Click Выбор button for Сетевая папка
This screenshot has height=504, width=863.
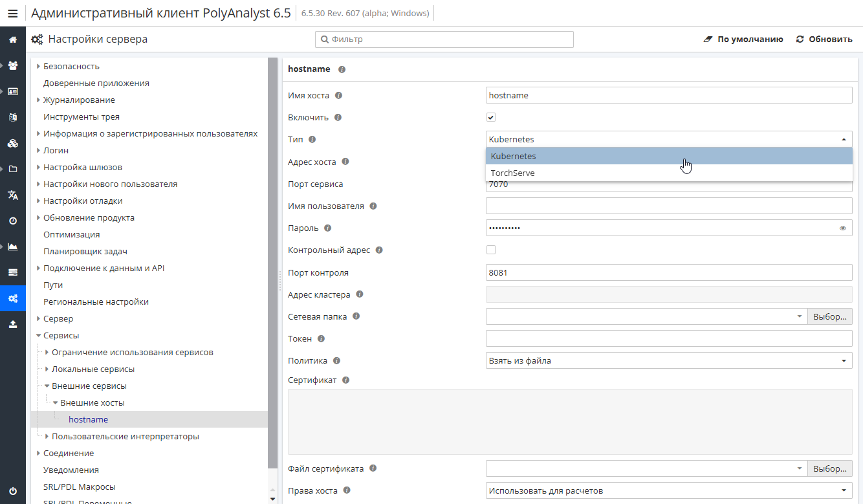click(x=829, y=317)
